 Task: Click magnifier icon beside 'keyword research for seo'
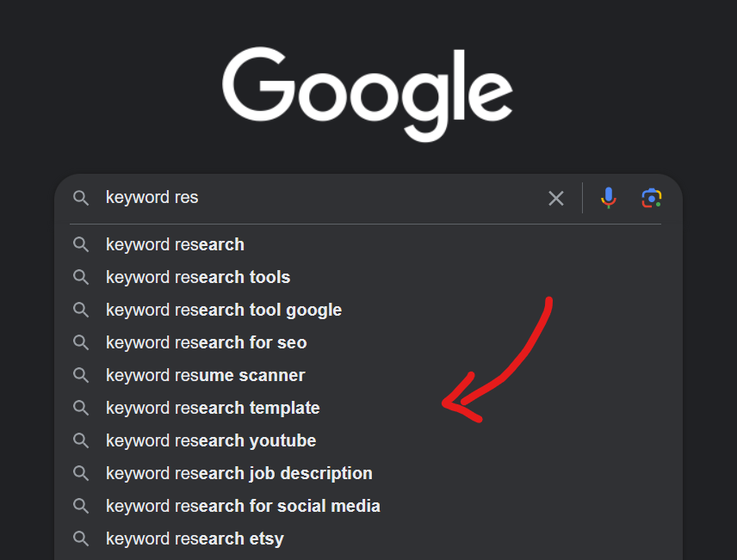pyautogui.click(x=81, y=342)
